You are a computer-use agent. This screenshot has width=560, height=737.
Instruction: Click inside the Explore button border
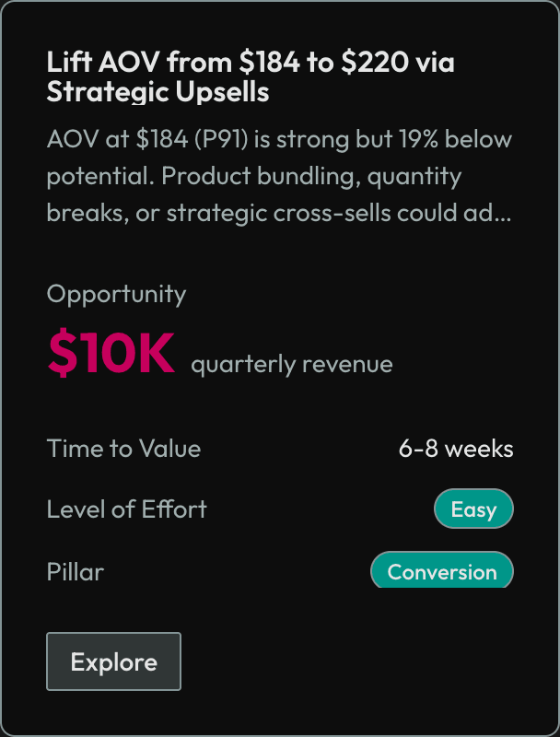(113, 661)
